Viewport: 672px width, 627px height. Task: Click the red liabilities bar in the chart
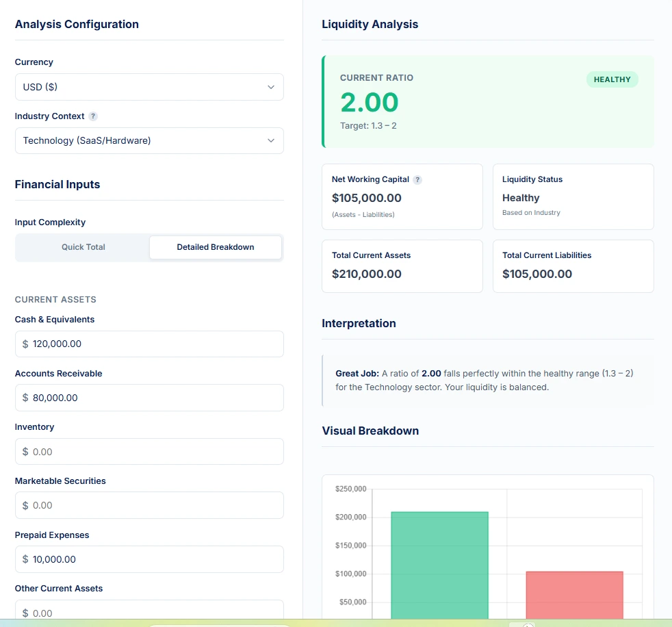[575, 596]
